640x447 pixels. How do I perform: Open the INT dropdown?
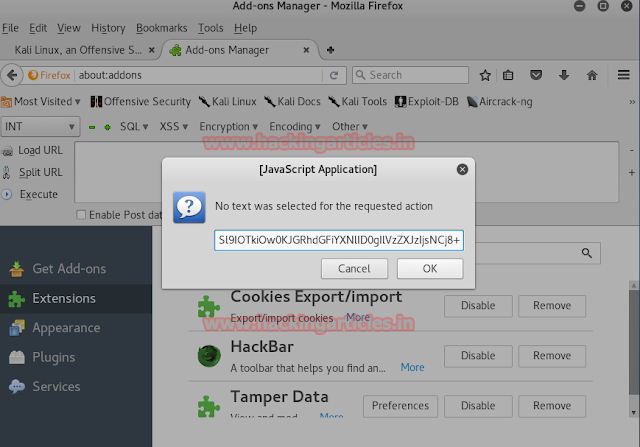[40, 127]
